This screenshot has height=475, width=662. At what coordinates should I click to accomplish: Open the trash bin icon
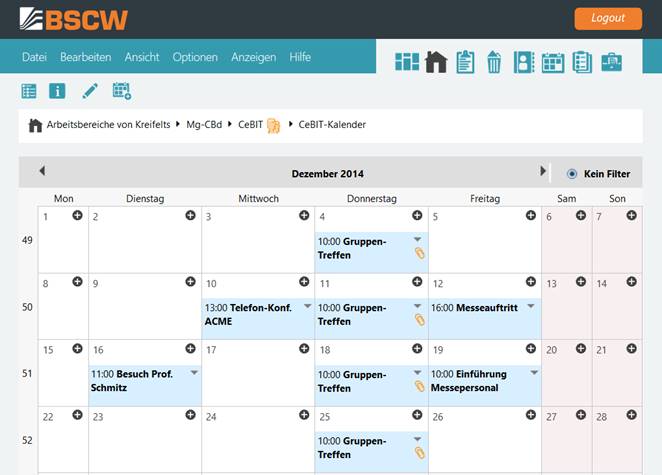494,62
